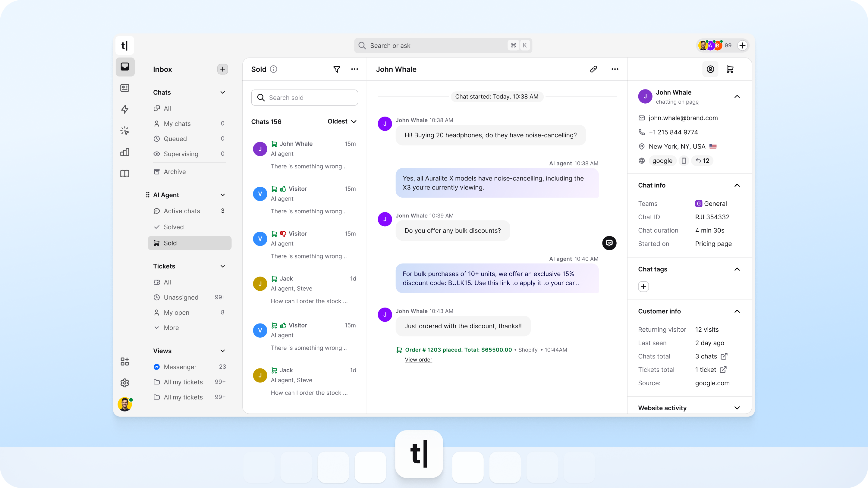Select the Automation lightning bolt icon
This screenshot has width=868, height=488.
[x=125, y=109]
